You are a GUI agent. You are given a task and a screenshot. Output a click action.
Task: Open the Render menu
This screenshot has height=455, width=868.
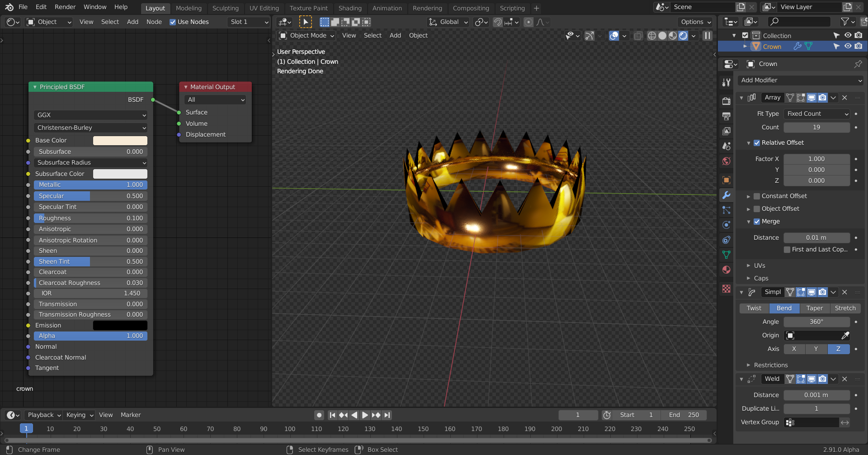pos(65,7)
